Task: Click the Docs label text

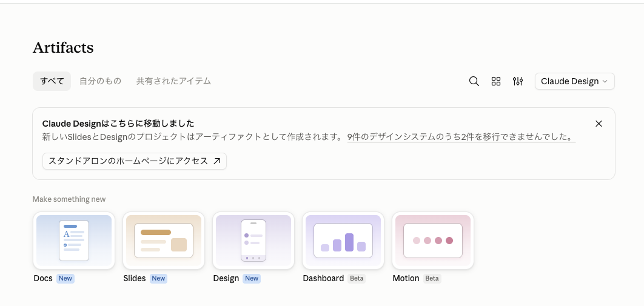Action: point(43,278)
